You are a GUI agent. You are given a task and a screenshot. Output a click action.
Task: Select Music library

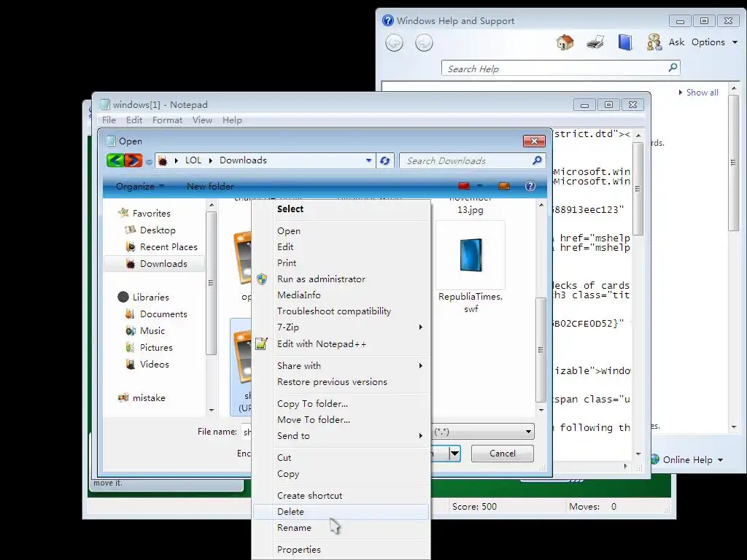pyautogui.click(x=152, y=330)
